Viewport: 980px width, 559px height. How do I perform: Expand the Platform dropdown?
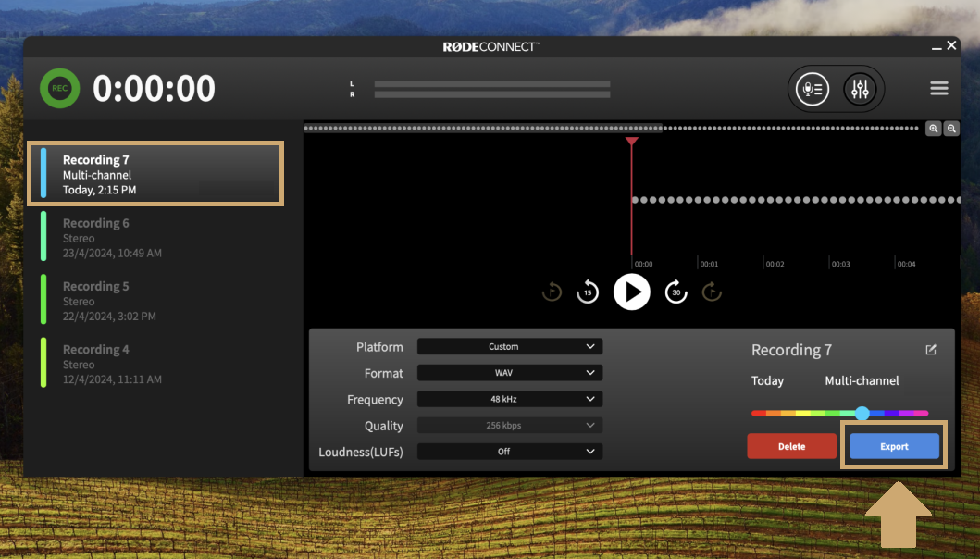[509, 347]
